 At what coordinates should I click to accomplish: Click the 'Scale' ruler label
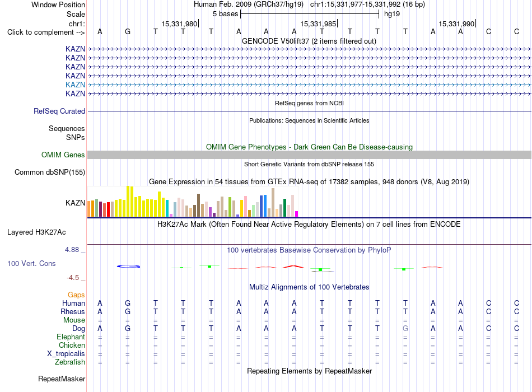click(76, 14)
